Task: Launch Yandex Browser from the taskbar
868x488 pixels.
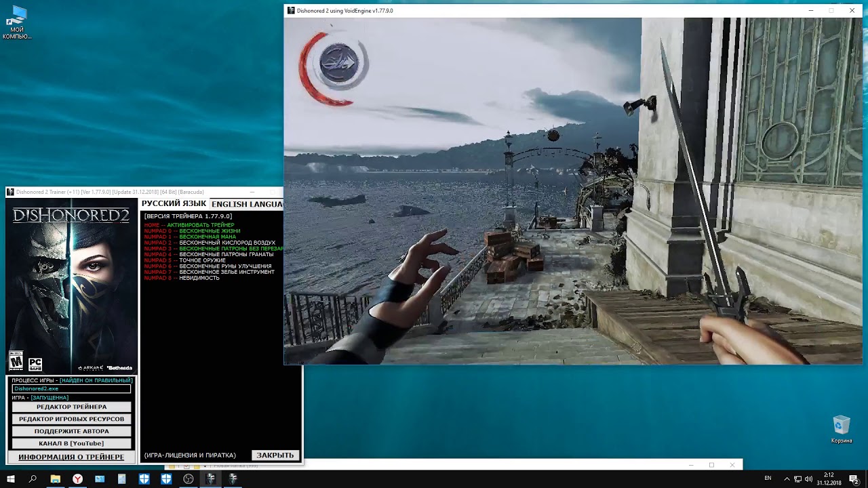Action: coord(78,479)
